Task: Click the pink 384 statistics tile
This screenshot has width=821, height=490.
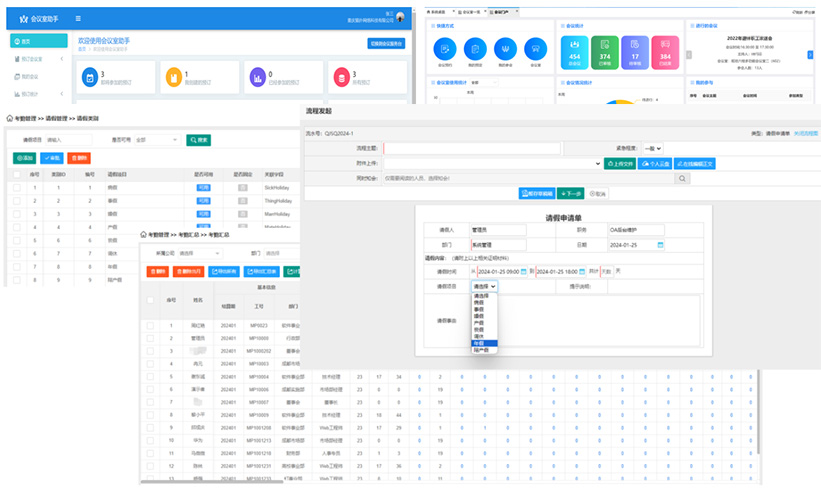Action: 665,52
